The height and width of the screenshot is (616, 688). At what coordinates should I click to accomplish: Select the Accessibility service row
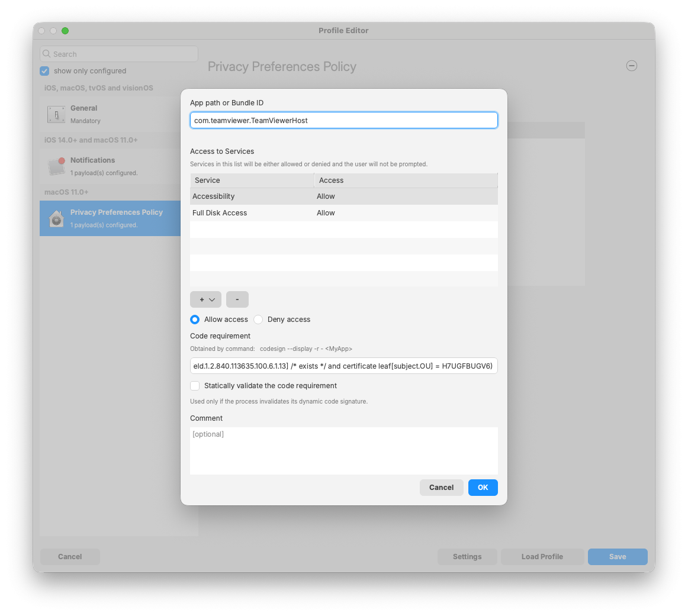pos(344,196)
